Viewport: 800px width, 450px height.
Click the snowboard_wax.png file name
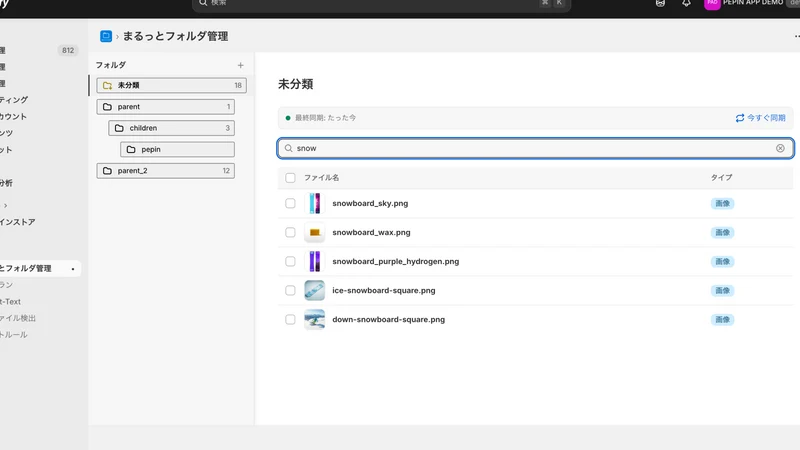(371, 232)
